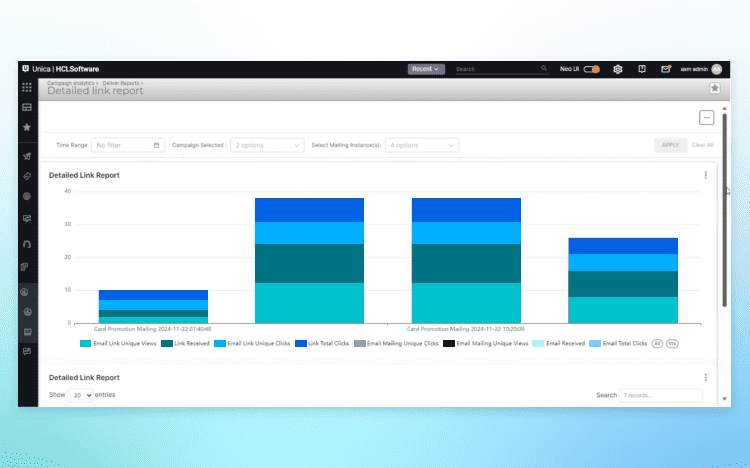Expand the Select Mailing Instance(s) dropdown
This screenshot has height=468, width=750.
[x=422, y=145]
